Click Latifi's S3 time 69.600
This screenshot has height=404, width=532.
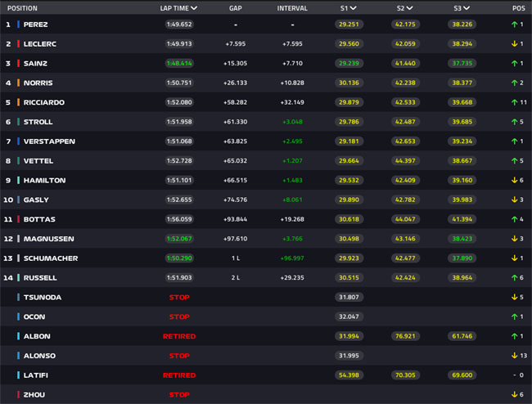462,375
